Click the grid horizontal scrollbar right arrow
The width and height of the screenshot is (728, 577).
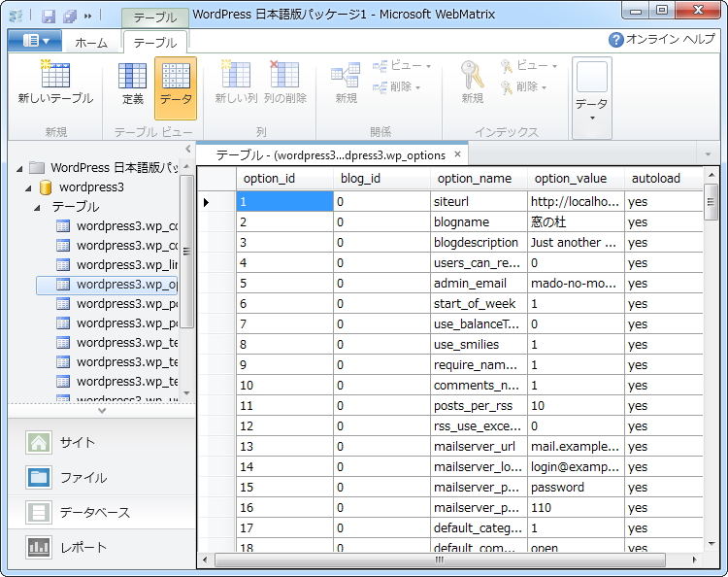coord(695,560)
